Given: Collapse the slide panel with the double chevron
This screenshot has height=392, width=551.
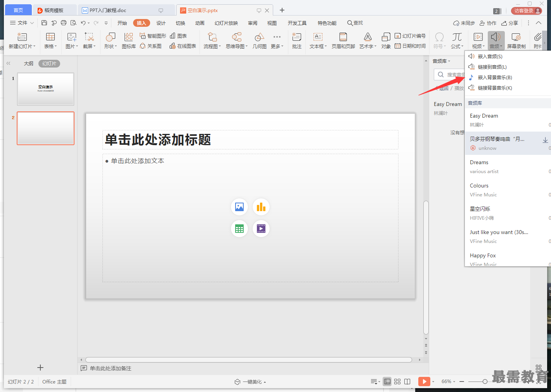Looking at the screenshot, I should pos(9,63).
